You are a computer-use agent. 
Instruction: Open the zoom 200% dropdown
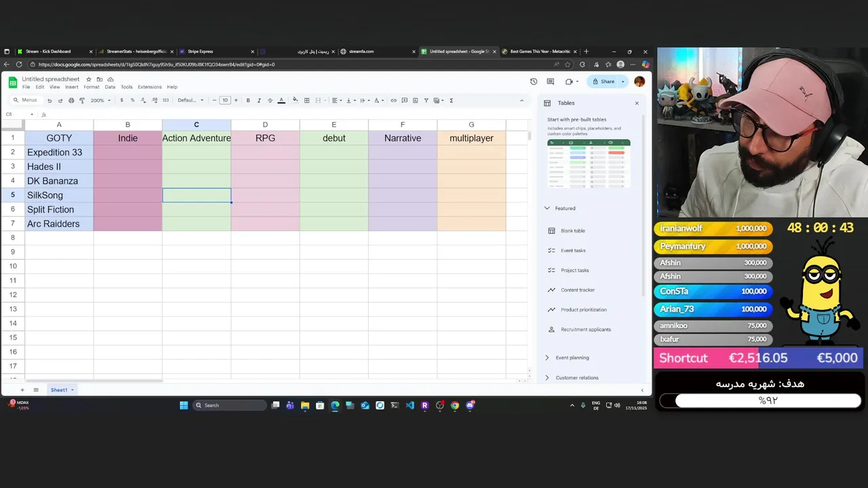click(x=100, y=100)
